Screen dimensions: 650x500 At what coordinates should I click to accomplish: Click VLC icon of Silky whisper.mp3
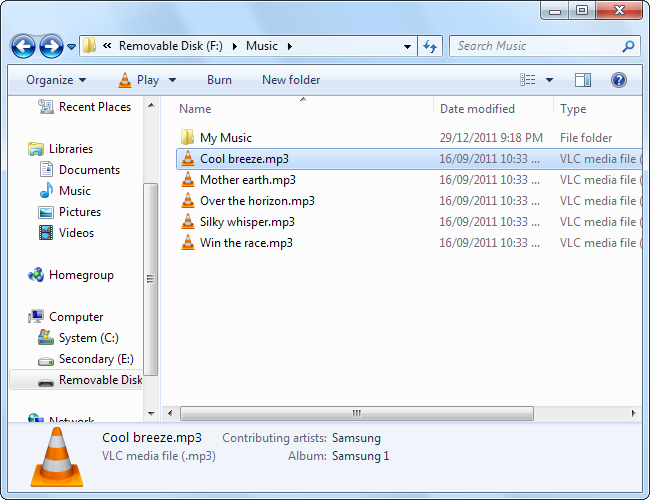188,221
